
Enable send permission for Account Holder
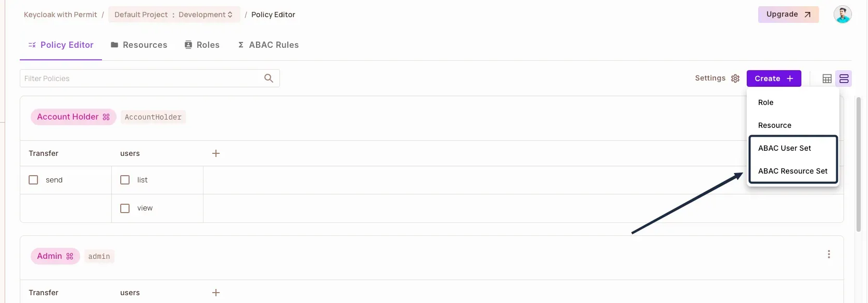click(x=33, y=180)
